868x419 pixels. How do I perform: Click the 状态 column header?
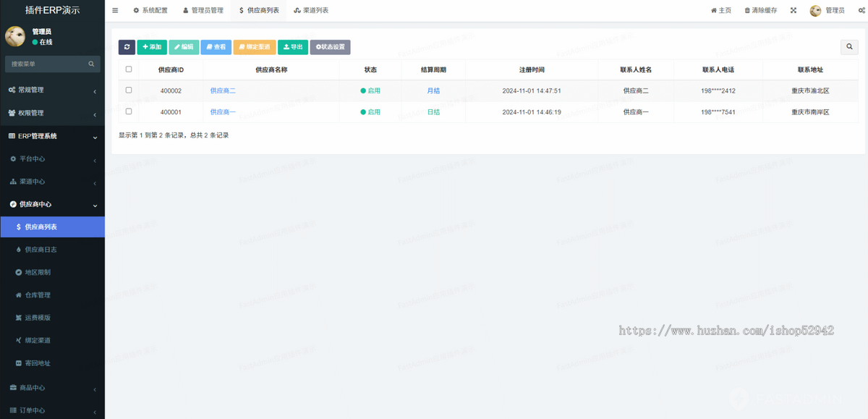coord(370,69)
